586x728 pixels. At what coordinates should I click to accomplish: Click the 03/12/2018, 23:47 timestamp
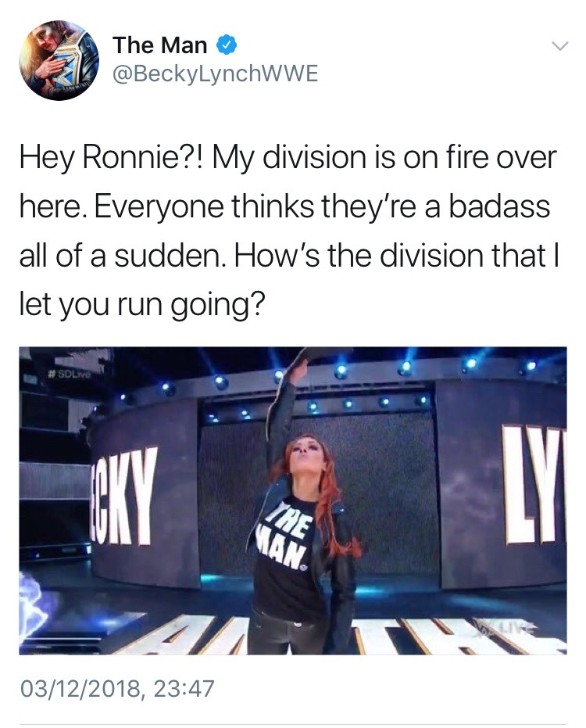(x=117, y=688)
